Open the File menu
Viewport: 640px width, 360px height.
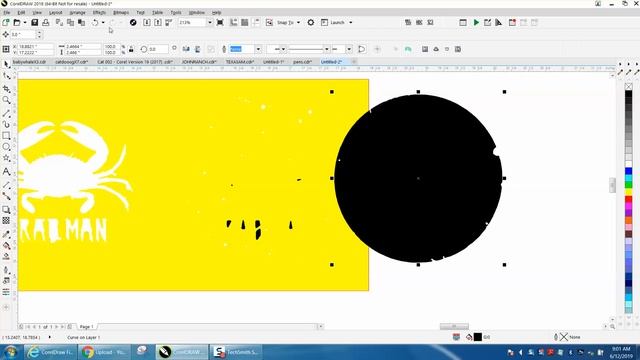(x=7, y=13)
